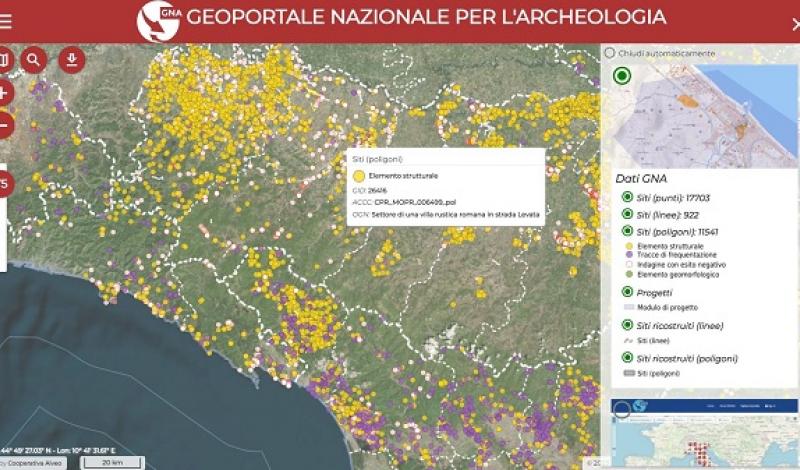Viewport: 800px width, 470px height.
Task: Click the Progetti layer label
Action: click(x=654, y=293)
